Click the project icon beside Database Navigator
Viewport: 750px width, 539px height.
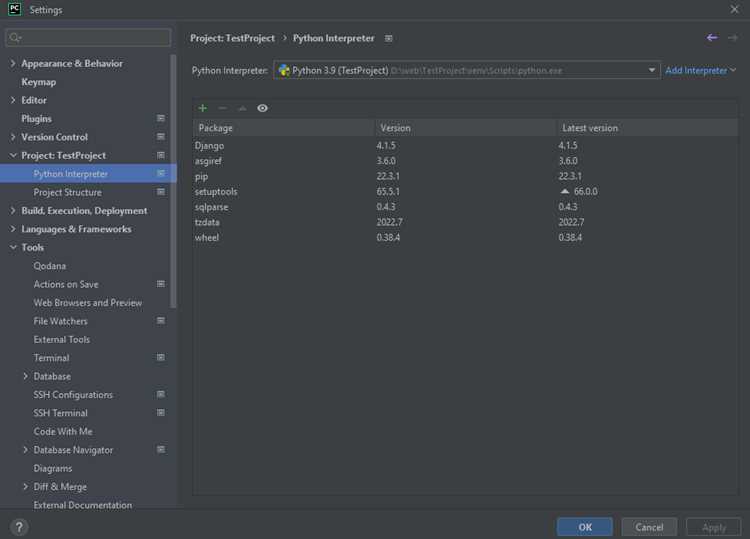[x=161, y=450]
